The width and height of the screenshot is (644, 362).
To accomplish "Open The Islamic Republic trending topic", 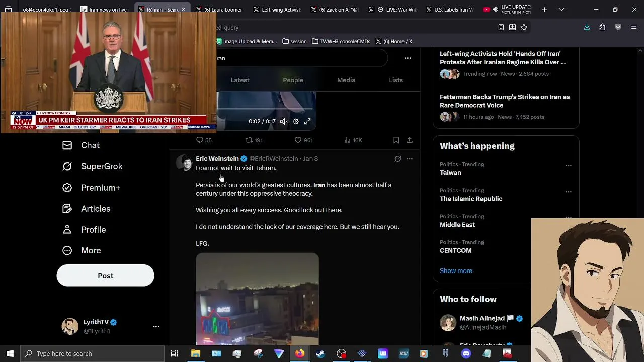I will (x=471, y=199).
